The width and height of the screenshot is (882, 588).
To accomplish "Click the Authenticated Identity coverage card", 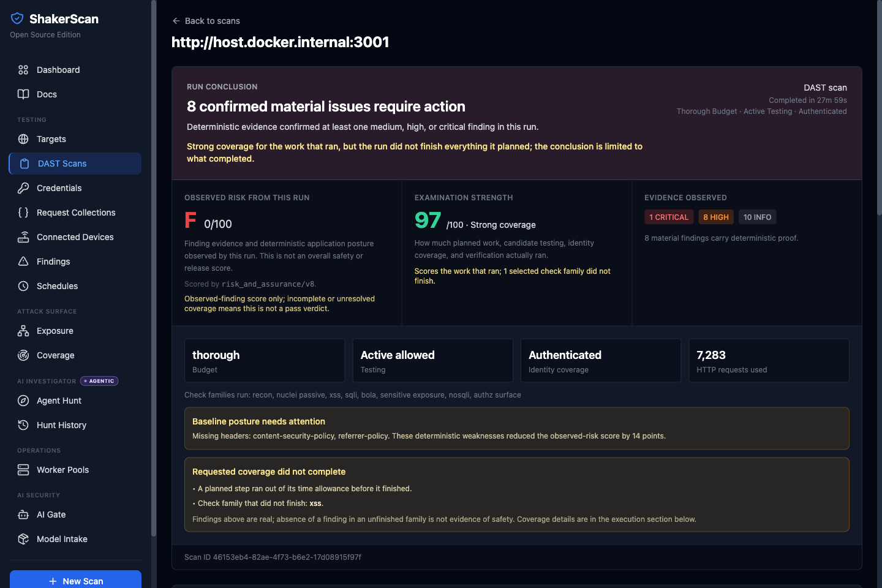I will 601,361.
